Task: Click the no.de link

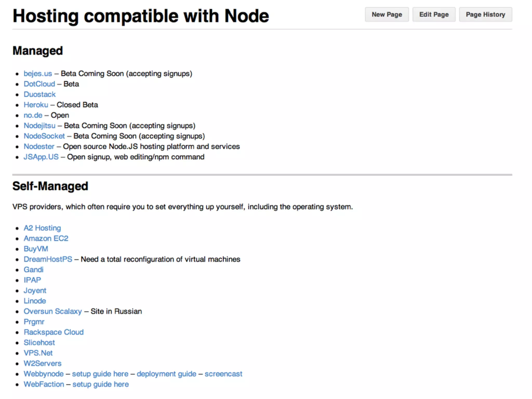Action: 33,115
